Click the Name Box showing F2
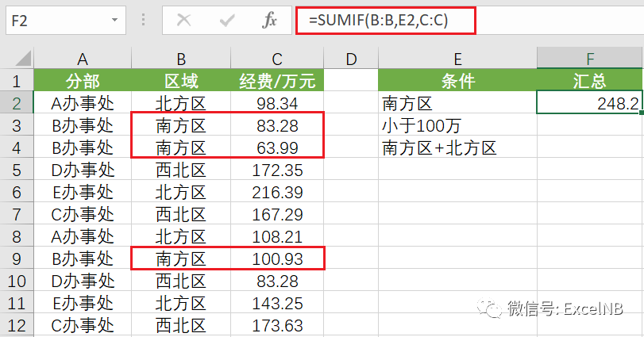 66,20
